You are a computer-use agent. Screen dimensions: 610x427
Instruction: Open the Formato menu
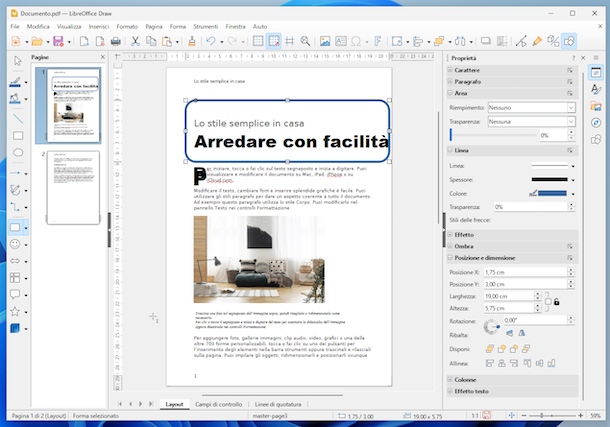point(127,25)
